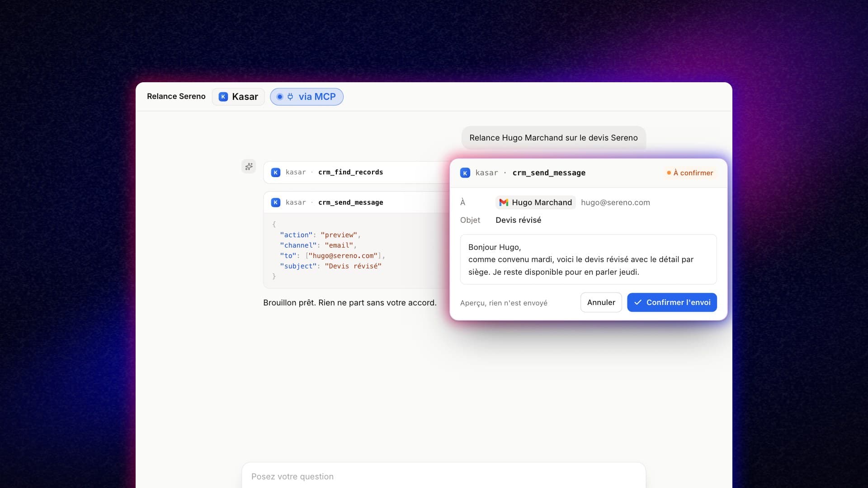Click the hugo@sereno.com email address
Screen dimensions: 868x488
point(615,202)
